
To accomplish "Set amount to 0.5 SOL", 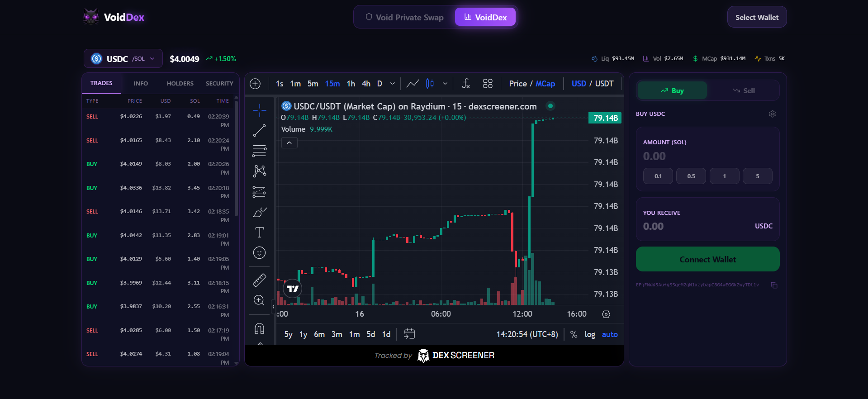I will coord(691,176).
